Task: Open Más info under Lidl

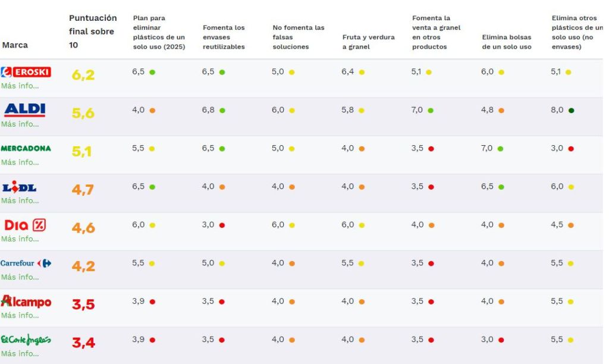Action: pos(20,200)
